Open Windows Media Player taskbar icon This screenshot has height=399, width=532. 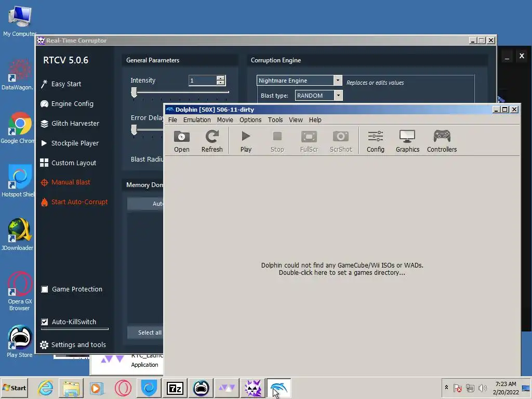pyautogui.click(x=97, y=388)
